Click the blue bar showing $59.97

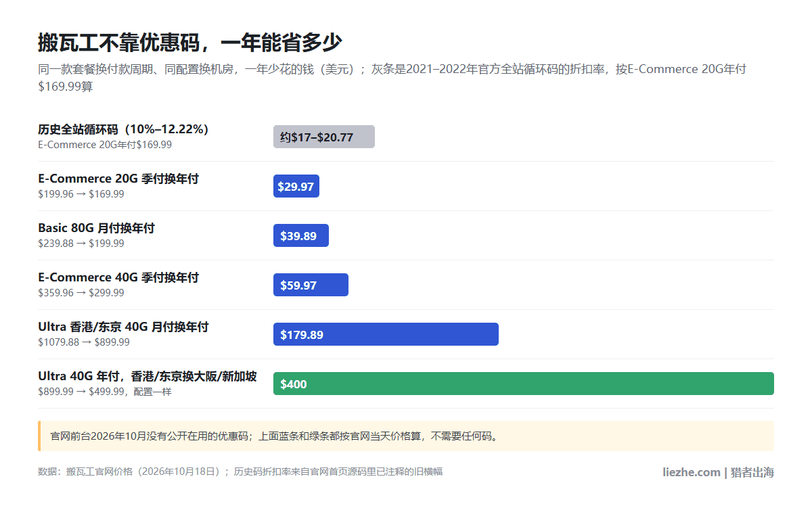[x=311, y=285]
